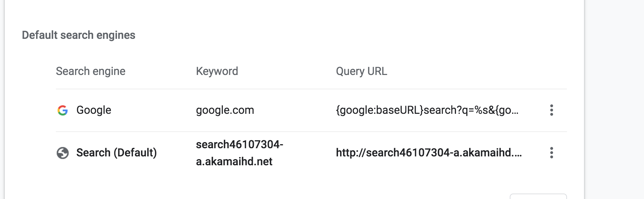Open more actions for Search (Default) engine
Screen dimensions: 644x199
[x=551, y=153]
